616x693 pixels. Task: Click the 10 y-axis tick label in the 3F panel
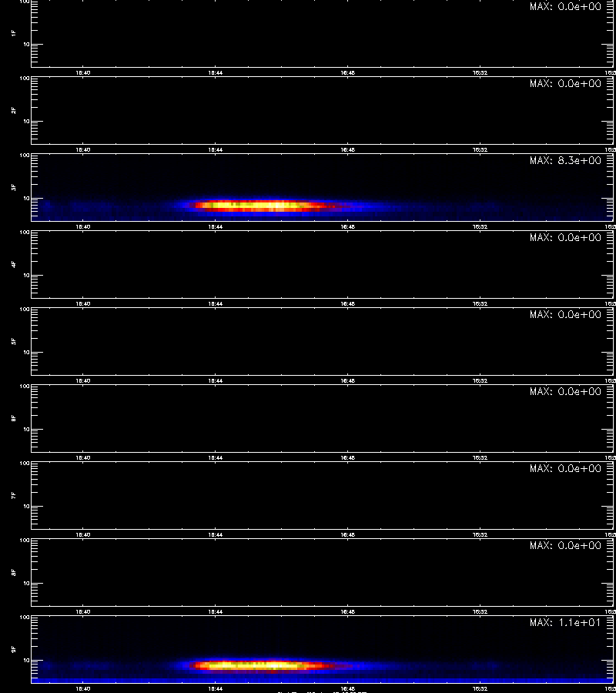coord(27,199)
